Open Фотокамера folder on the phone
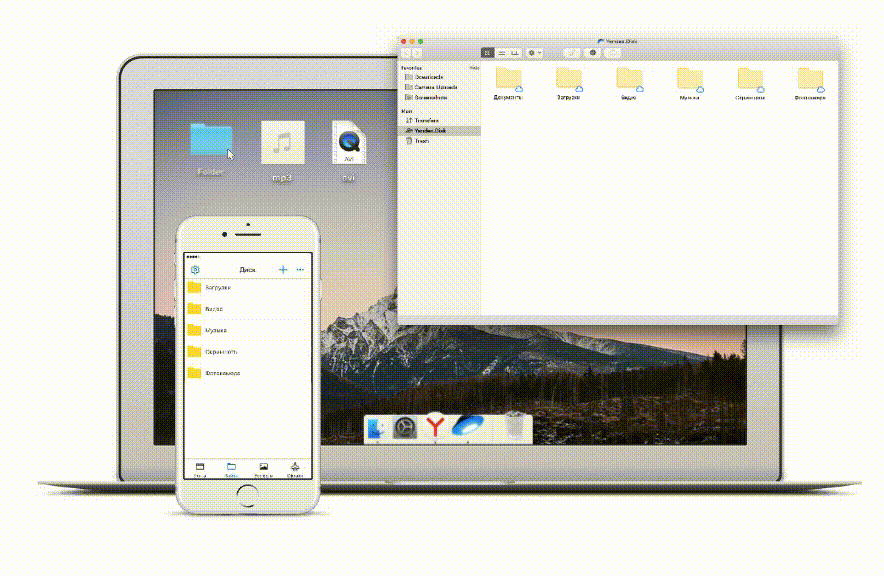 [248, 373]
